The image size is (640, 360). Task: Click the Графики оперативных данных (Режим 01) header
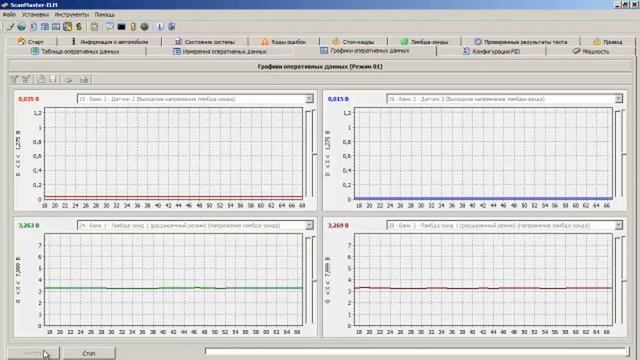320,66
